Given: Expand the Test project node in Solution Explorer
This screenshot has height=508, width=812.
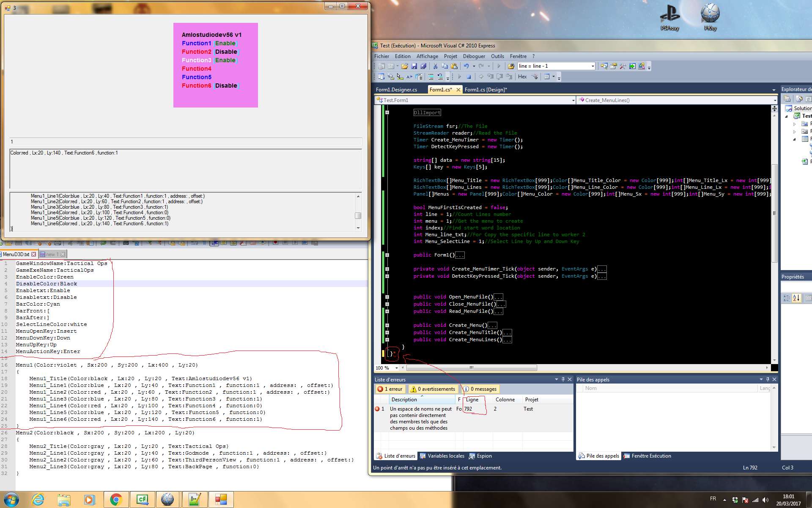Looking at the screenshot, I should pos(787,116).
